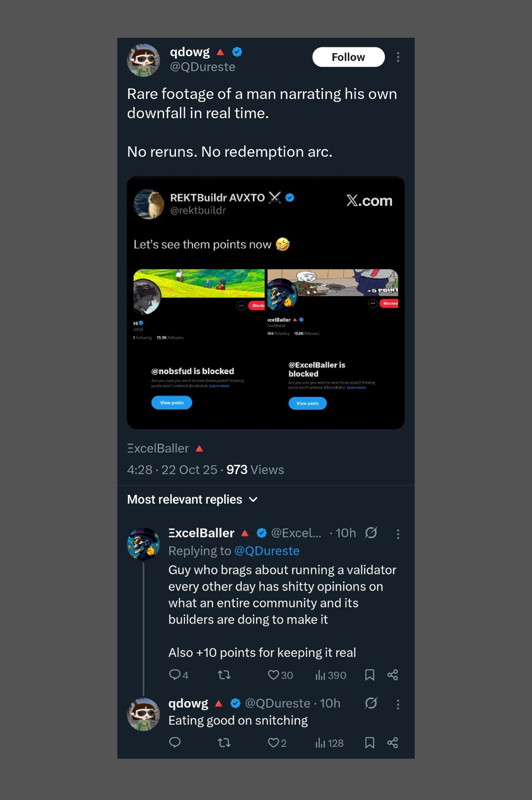Screen dimensions: 532x800
Task: Open more options on qdowg's bottom reply
Action: (398, 704)
